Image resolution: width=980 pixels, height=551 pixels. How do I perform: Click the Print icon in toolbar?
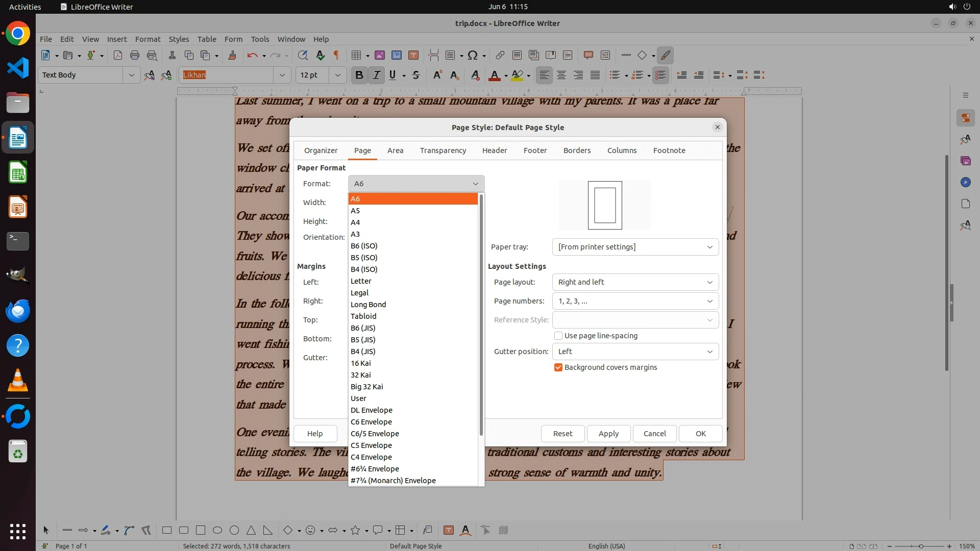(x=135, y=55)
